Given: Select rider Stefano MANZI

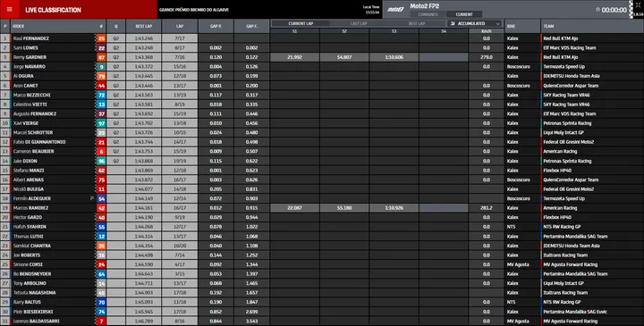Looking at the screenshot, I should coord(29,171).
